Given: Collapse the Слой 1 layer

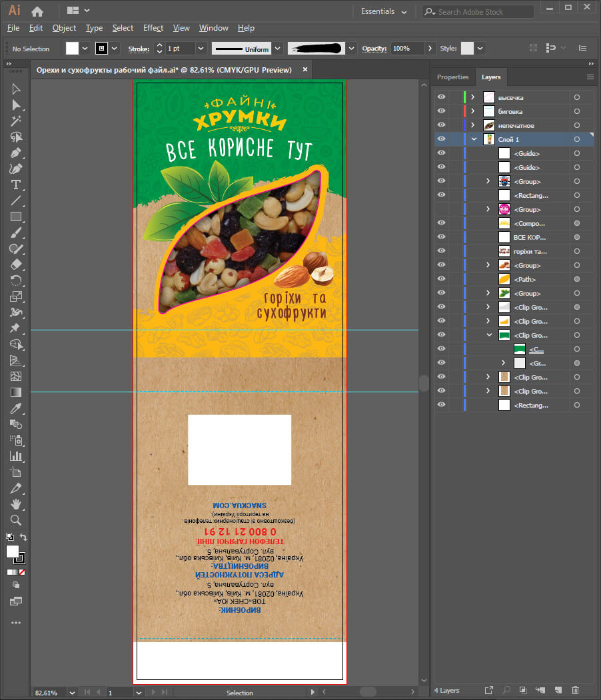Looking at the screenshot, I should [474, 139].
